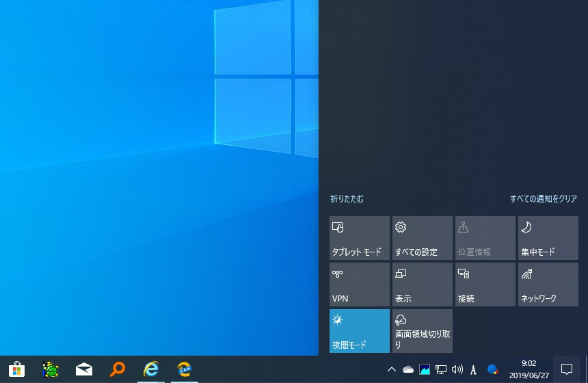
Task: Open the clock showing 9:02
Action: click(x=529, y=369)
